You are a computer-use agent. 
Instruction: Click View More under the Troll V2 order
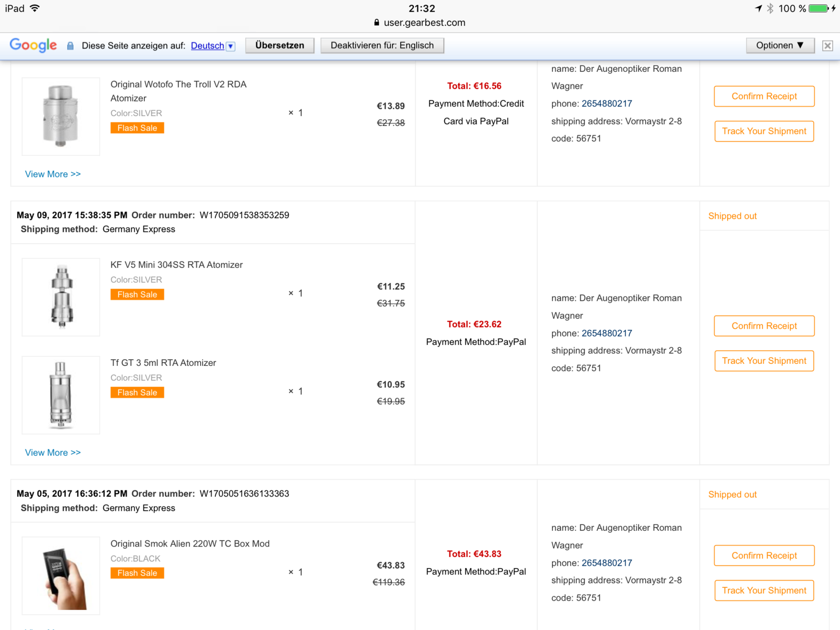click(53, 174)
